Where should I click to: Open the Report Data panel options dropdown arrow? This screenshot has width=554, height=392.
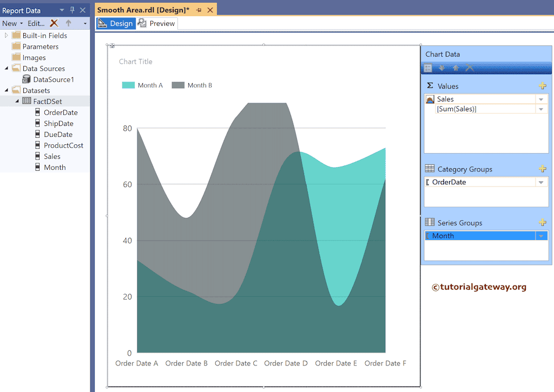[x=62, y=10]
